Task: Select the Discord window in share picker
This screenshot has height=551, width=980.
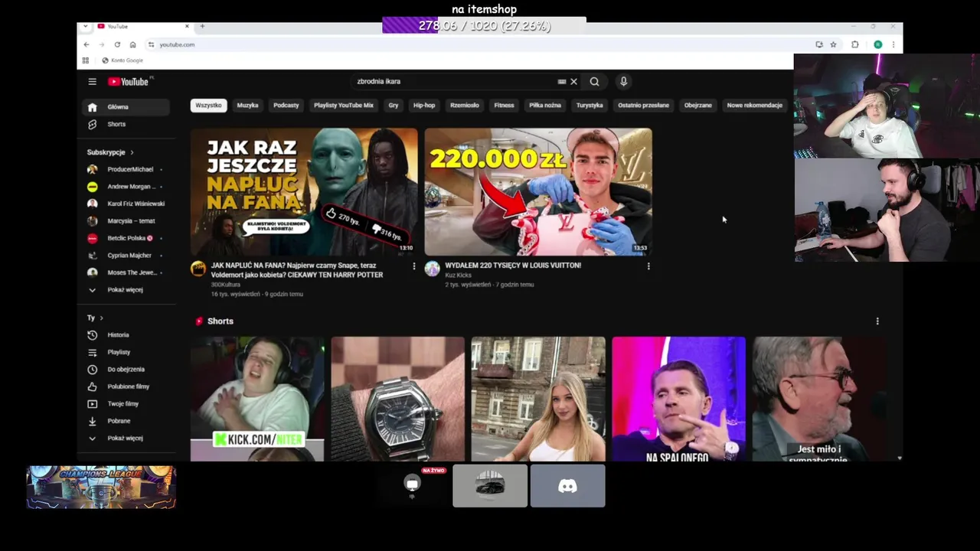Action: pyautogui.click(x=567, y=486)
